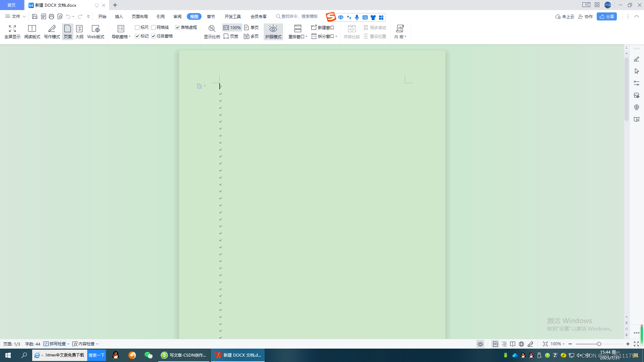Open the 文件 file menu dropdown
Viewport: 644px width, 362px height.
point(15,16)
